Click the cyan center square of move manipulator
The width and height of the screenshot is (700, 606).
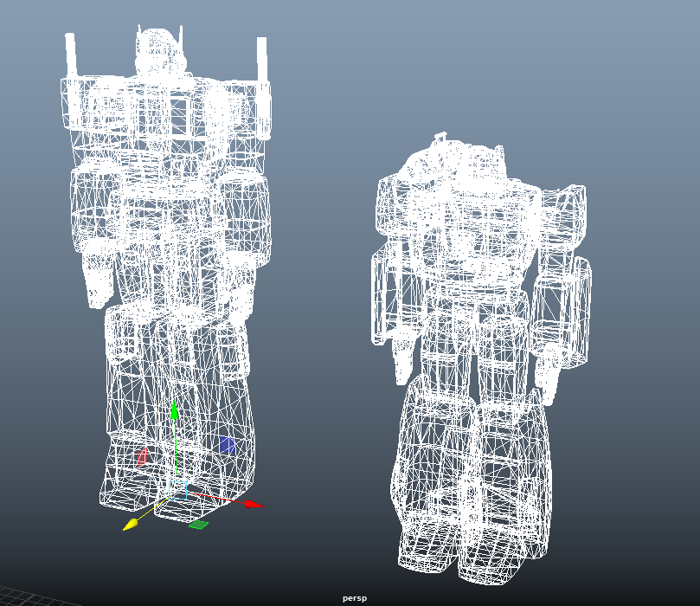click(177, 499)
